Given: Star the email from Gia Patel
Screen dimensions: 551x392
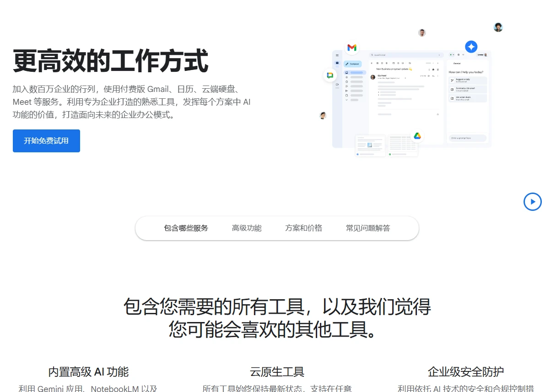Looking at the screenshot, I should (428, 75).
